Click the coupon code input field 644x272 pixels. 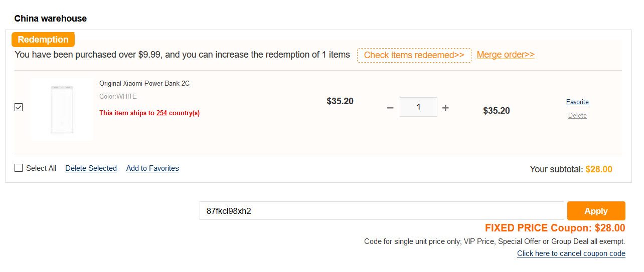[x=381, y=211]
